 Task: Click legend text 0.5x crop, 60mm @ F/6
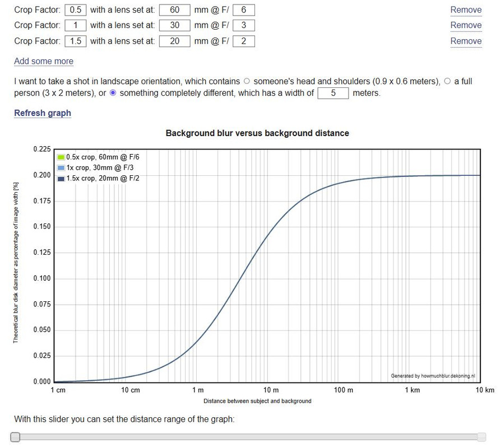pos(103,157)
